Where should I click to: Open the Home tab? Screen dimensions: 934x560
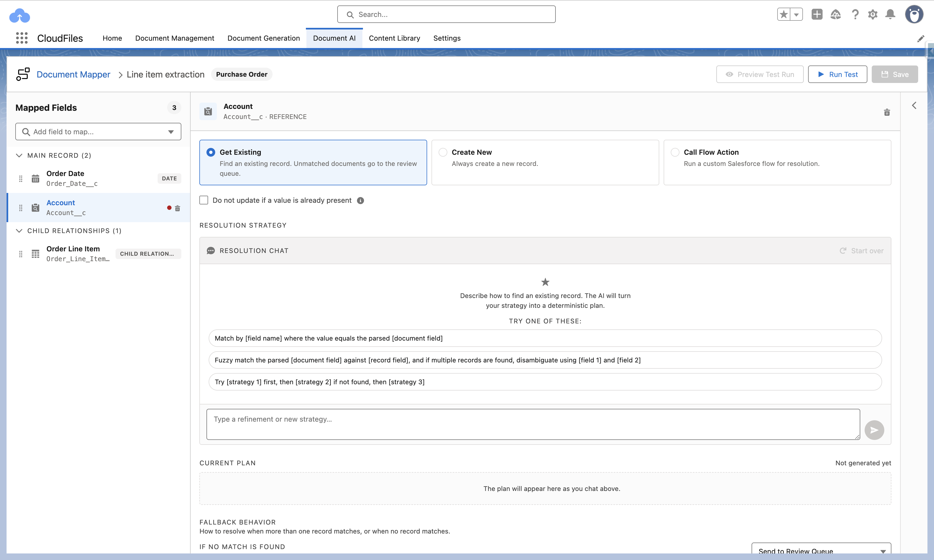pyautogui.click(x=112, y=38)
